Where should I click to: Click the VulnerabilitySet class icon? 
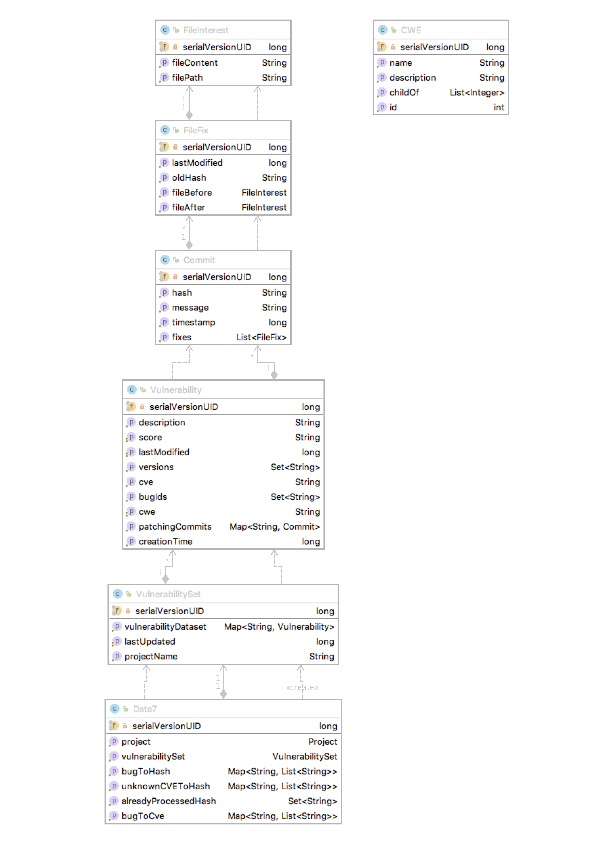(x=117, y=594)
